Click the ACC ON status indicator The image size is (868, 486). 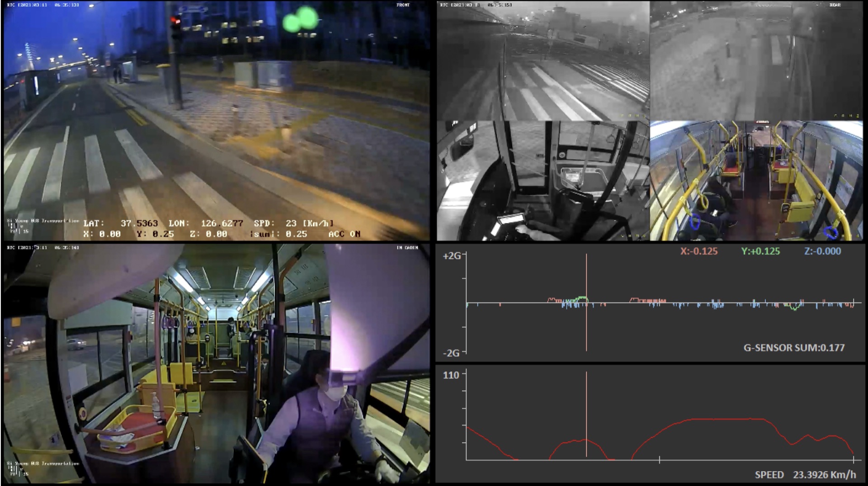point(344,235)
